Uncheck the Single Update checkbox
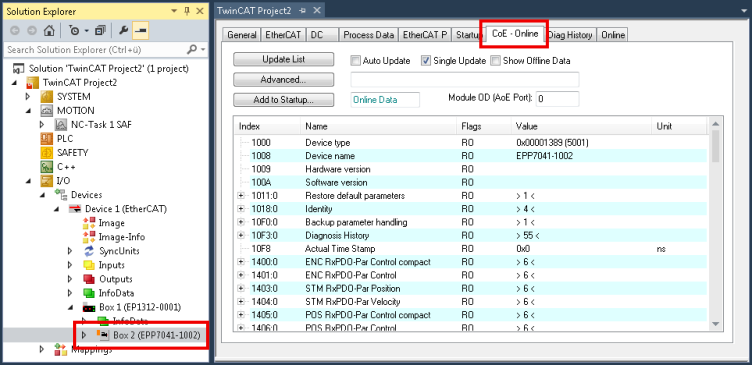The image size is (752, 365). click(426, 61)
